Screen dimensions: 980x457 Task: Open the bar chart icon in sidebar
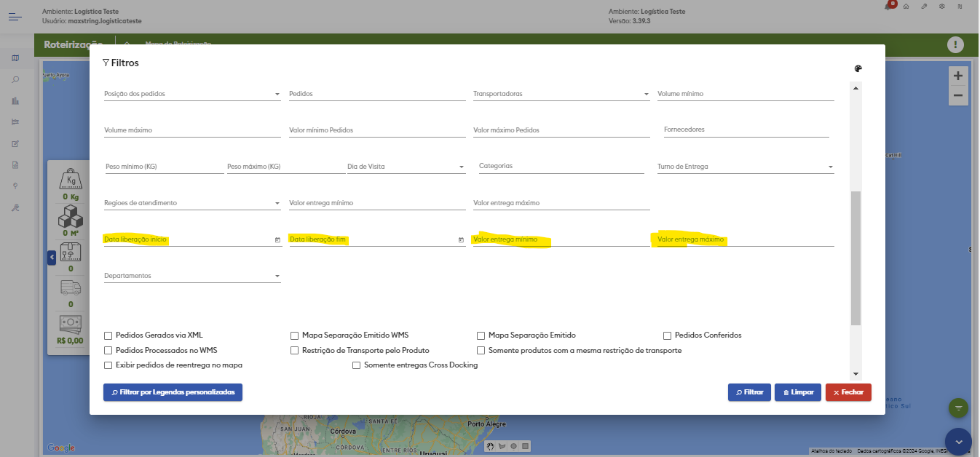pyautogui.click(x=15, y=100)
